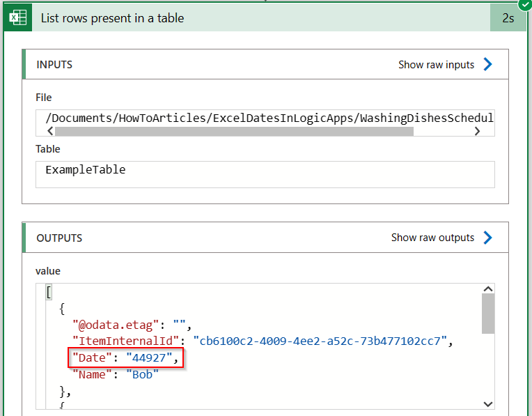Click the 2s duration badge
532x416 pixels.
(x=508, y=17)
